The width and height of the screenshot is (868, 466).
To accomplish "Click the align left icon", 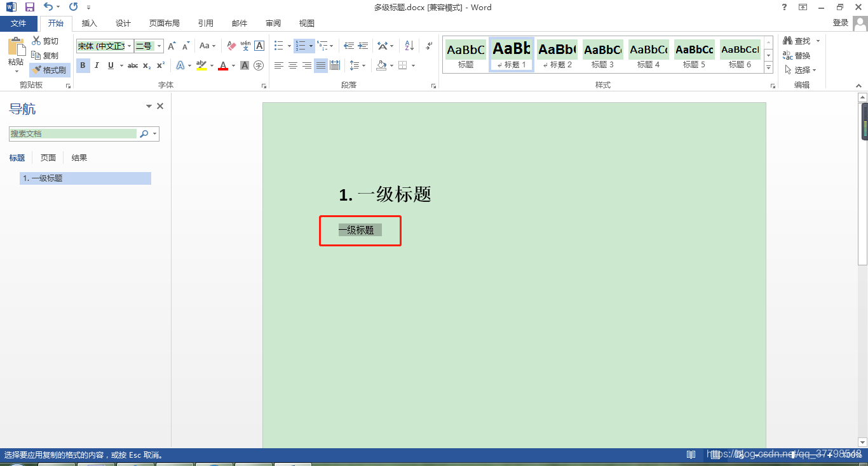I will pos(279,65).
